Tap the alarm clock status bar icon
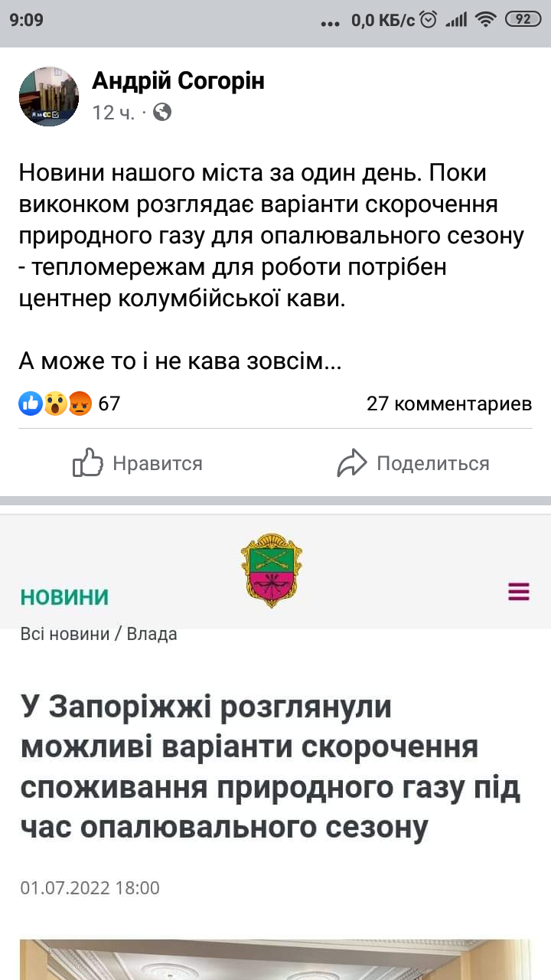The width and height of the screenshot is (551, 980). tap(429, 20)
